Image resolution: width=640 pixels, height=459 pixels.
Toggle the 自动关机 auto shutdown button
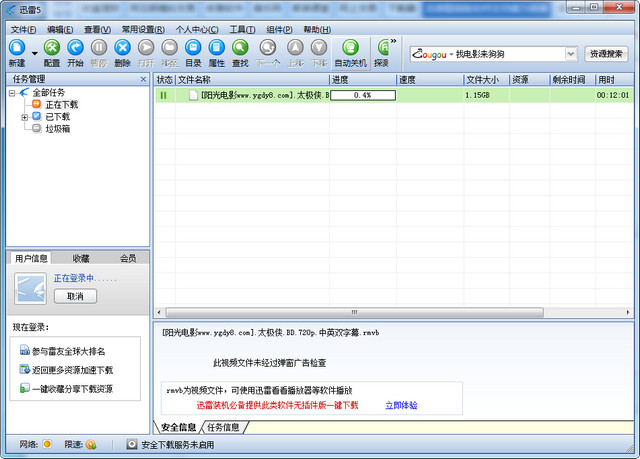coord(351,53)
